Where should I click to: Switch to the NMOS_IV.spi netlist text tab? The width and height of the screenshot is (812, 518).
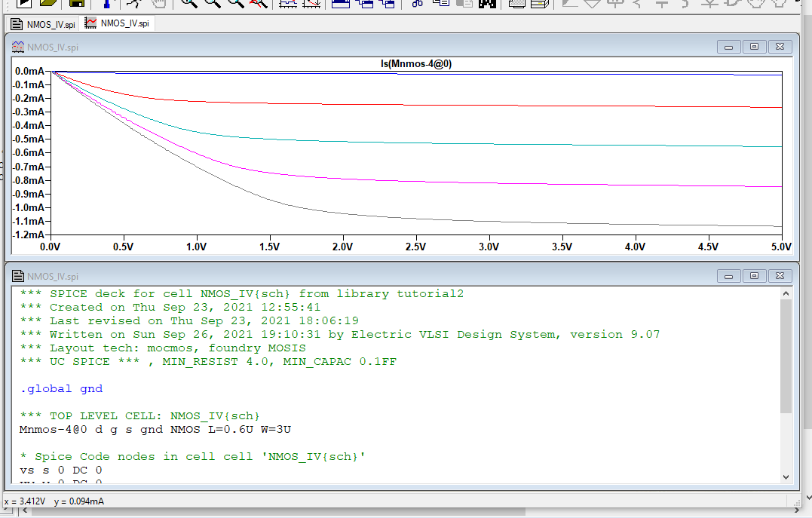pos(43,24)
